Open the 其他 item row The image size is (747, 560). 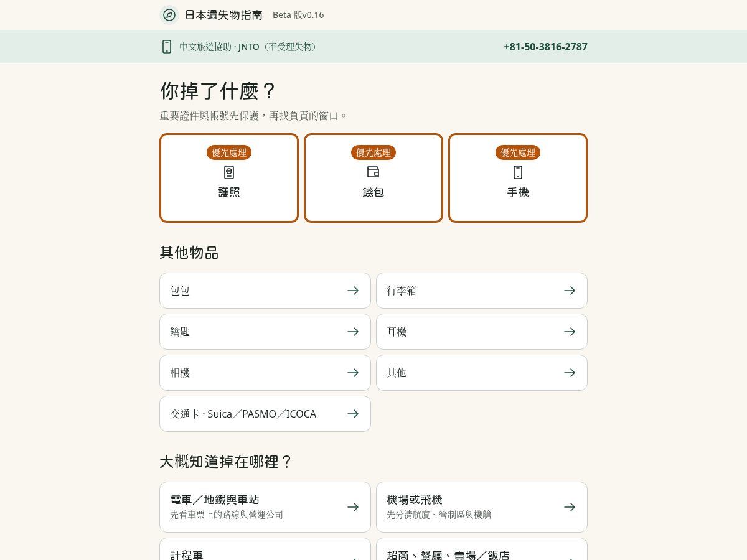pos(482,373)
